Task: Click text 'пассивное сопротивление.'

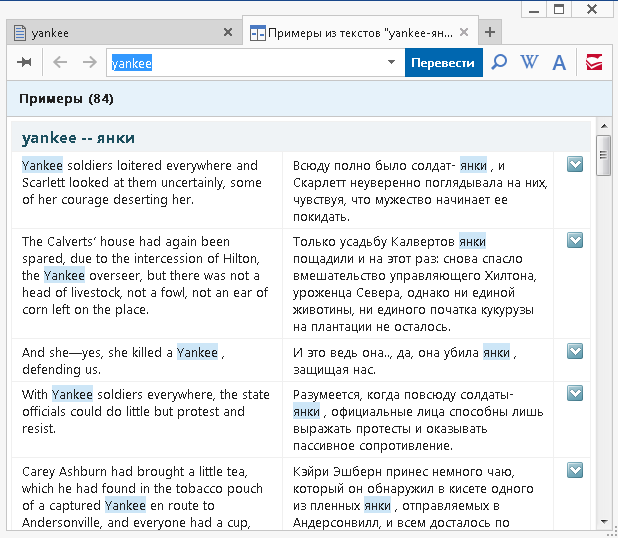Action: 373,446
